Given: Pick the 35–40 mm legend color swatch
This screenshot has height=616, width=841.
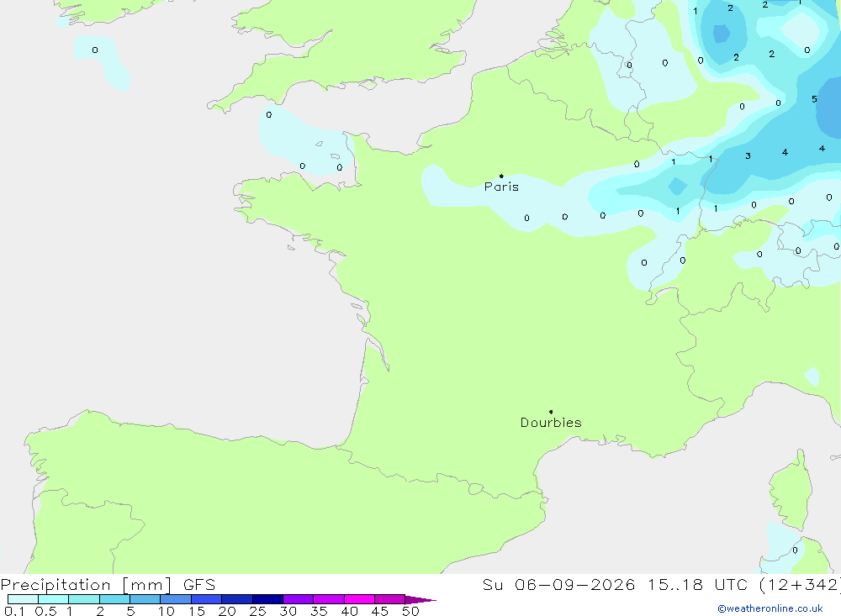Looking at the screenshot, I should point(329,599).
